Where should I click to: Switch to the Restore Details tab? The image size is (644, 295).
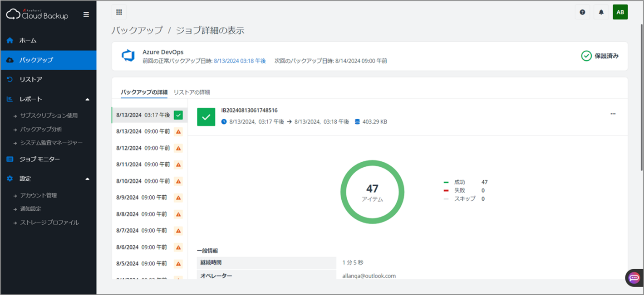(x=192, y=92)
